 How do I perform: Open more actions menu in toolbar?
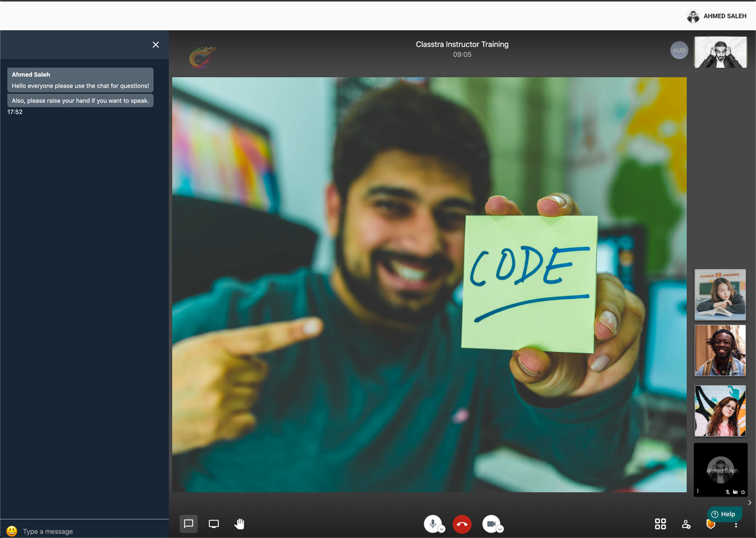pos(736,525)
